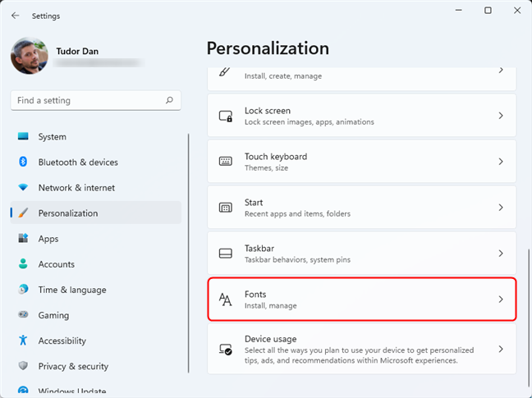Open Apps settings category

click(96, 239)
